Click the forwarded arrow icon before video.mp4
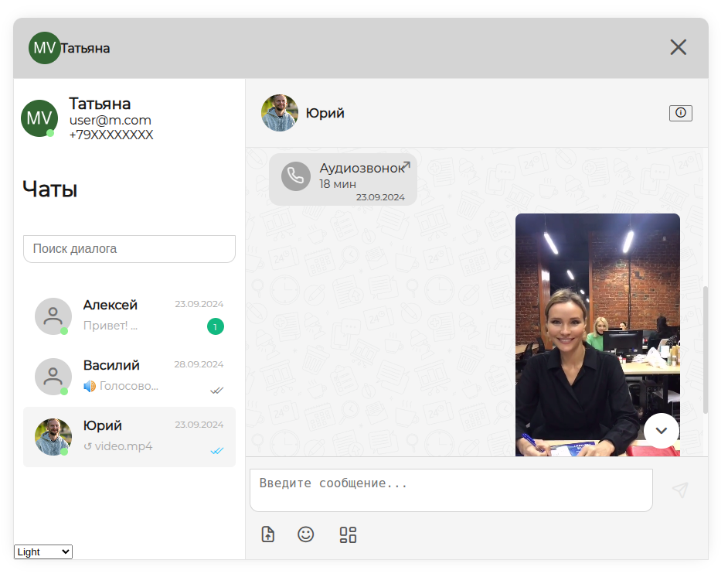The image size is (728, 577). 88,446
